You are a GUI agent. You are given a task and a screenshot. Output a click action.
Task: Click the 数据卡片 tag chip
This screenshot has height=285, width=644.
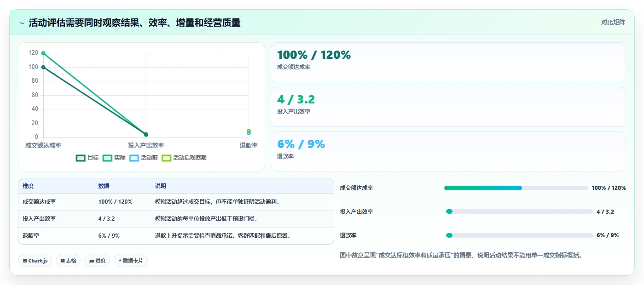(131, 261)
